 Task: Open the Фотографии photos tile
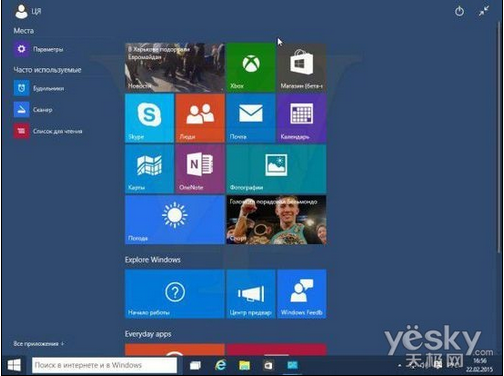point(276,169)
